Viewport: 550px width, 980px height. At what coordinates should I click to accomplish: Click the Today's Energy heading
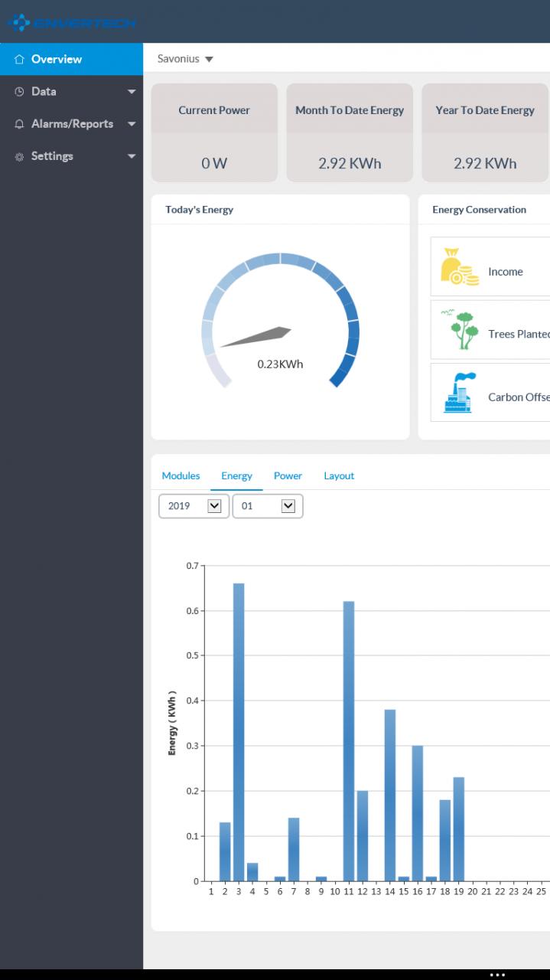[x=200, y=210]
